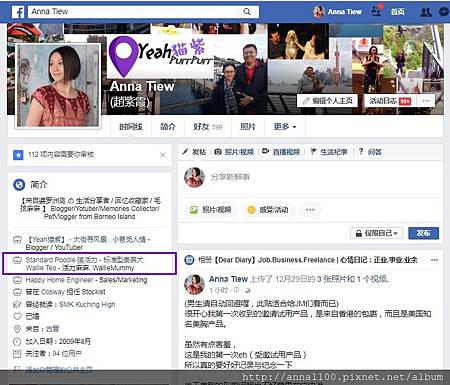Switch to the 时间线 timeline tab
450x385 pixels.
point(131,127)
